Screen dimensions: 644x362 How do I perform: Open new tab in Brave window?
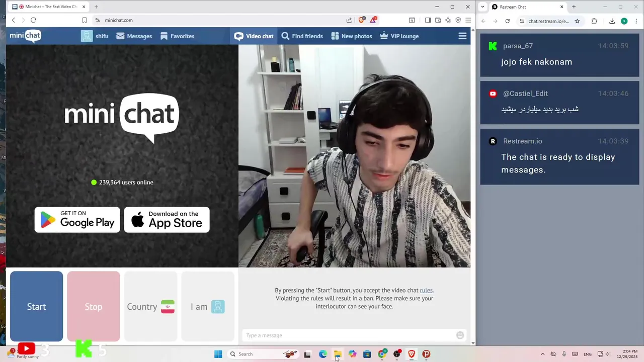click(x=96, y=7)
